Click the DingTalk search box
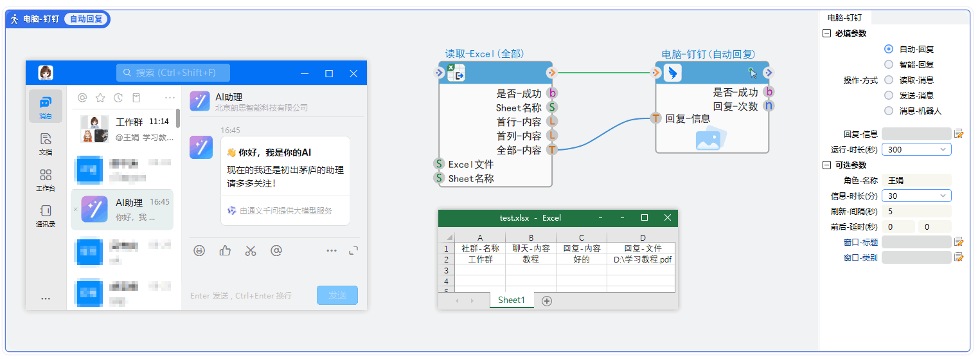The width and height of the screenshot is (980, 359). tap(173, 73)
